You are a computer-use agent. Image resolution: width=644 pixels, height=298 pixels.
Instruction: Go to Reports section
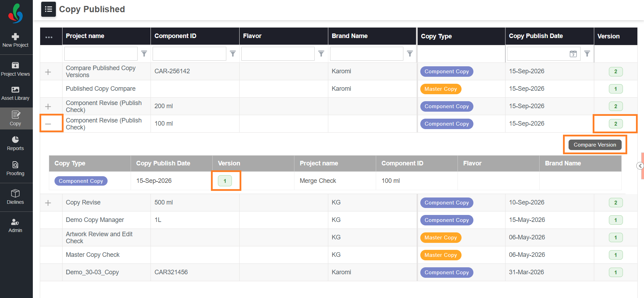click(x=15, y=143)
